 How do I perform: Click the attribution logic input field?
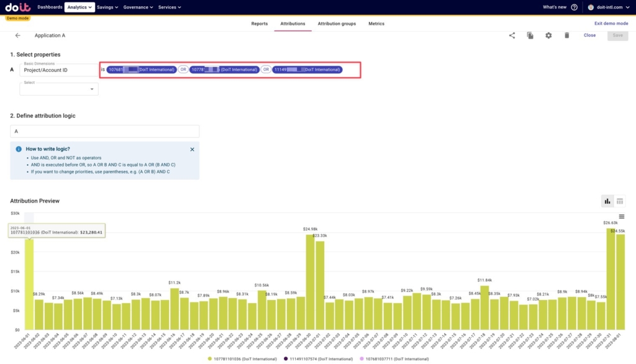104,131
